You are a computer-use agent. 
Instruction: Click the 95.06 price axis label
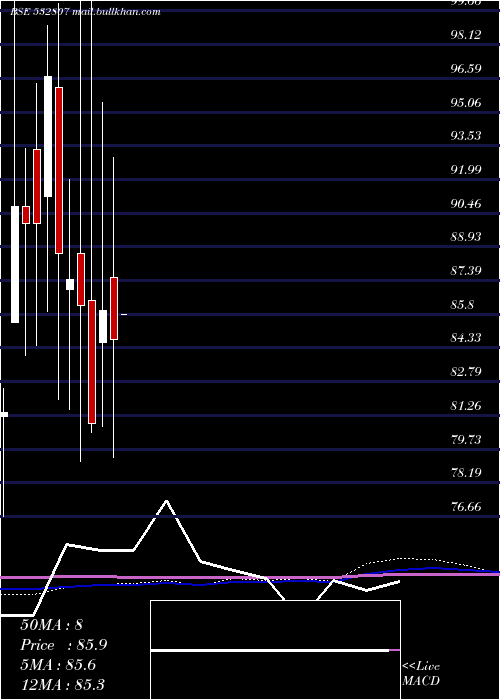466,102
